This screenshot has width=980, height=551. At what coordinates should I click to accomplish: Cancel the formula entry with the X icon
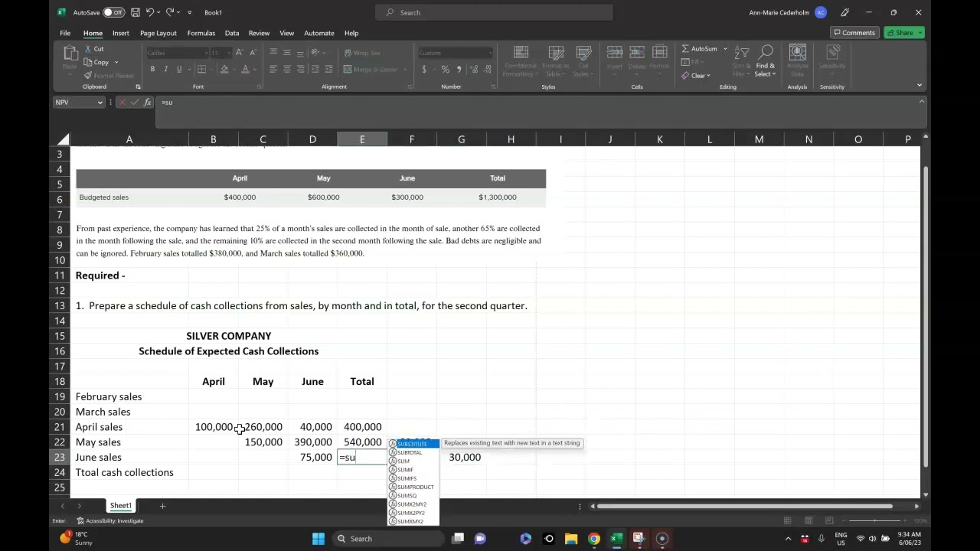[122, 102]
